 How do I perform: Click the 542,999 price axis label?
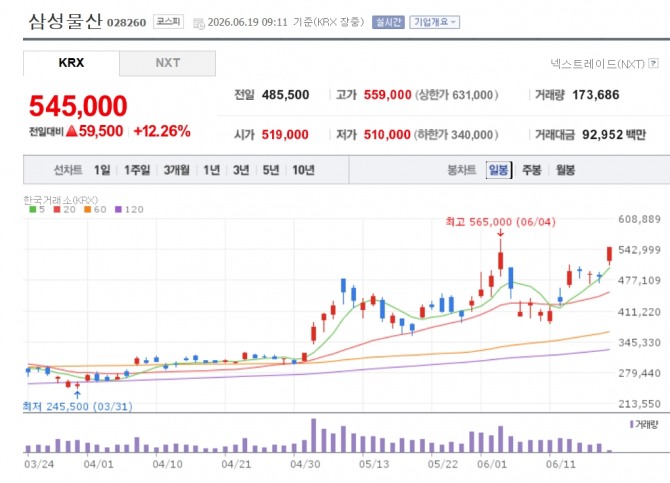pos(639,250)
